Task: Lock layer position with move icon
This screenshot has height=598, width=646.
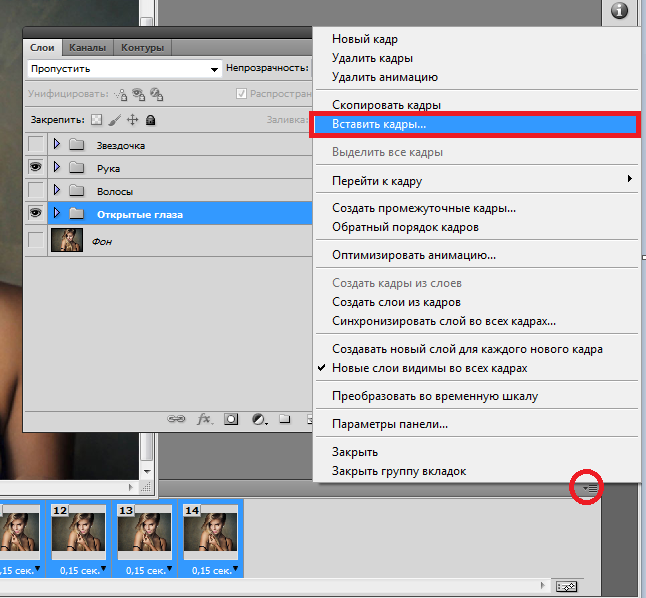Action: [132, 120]
